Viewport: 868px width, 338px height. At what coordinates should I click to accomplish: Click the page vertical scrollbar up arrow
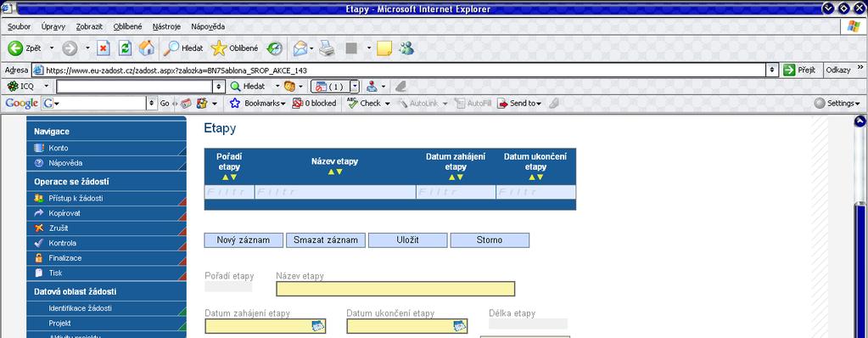(860, 121)
